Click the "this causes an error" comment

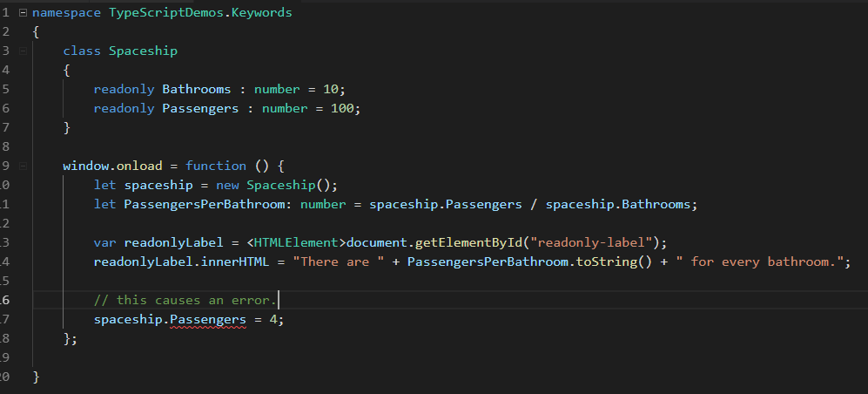point(185,300)
